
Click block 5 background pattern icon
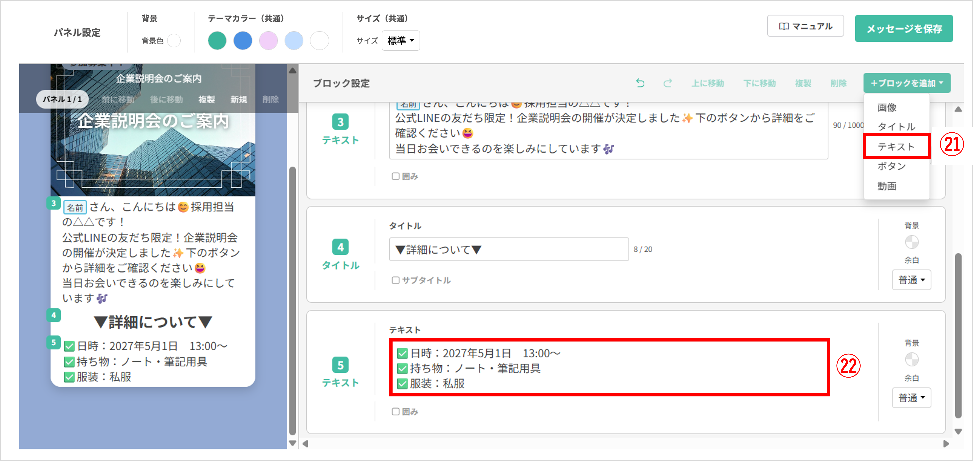[x=911, y=359]
